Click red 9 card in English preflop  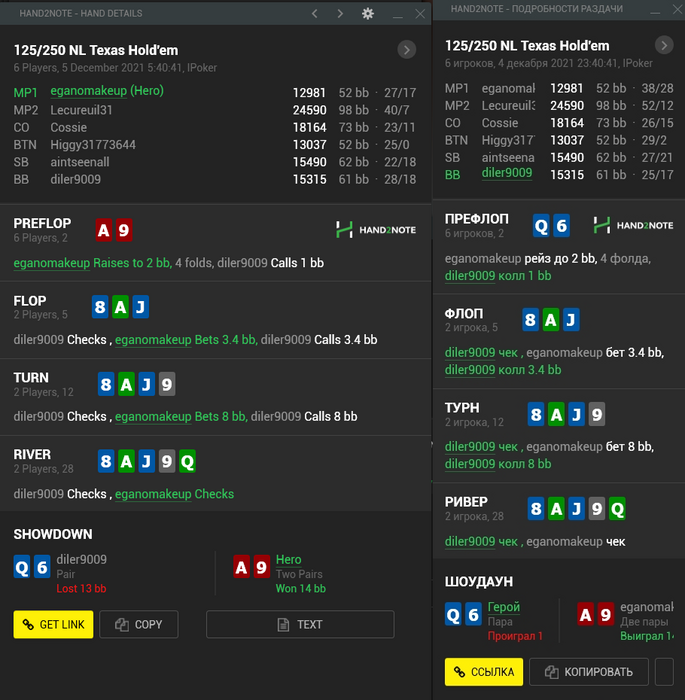coord(124,230)
